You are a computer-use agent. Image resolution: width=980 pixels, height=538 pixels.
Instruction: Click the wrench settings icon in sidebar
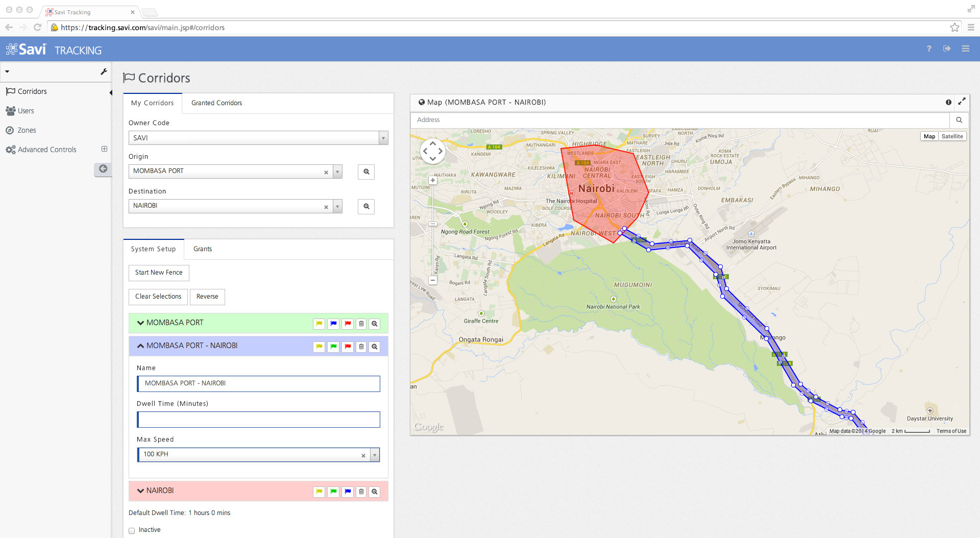[x=104, y=72]
